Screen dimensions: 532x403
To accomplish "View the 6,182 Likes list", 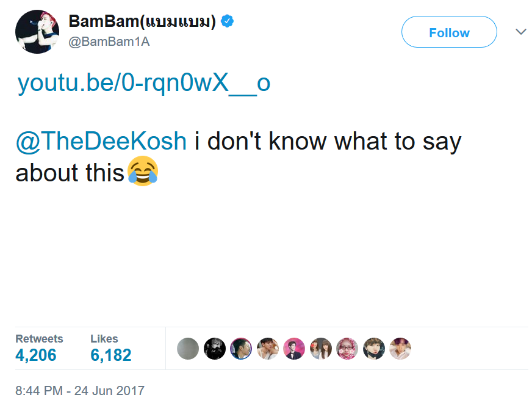I will (110, 355).
